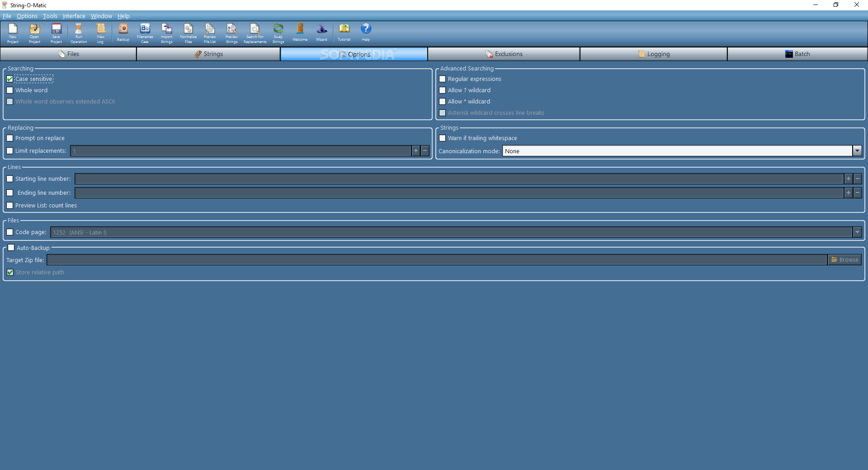Click the Limit replacements number field

(x=241, y=151)
